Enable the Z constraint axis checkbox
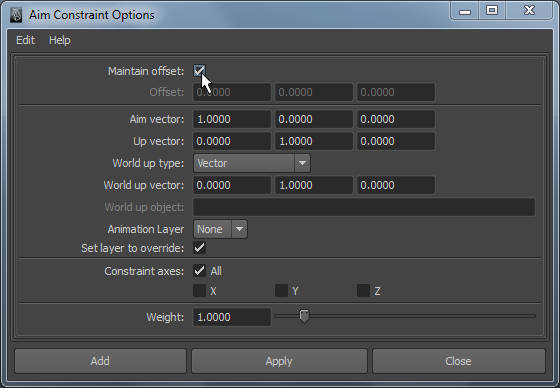 pos(363,290)
